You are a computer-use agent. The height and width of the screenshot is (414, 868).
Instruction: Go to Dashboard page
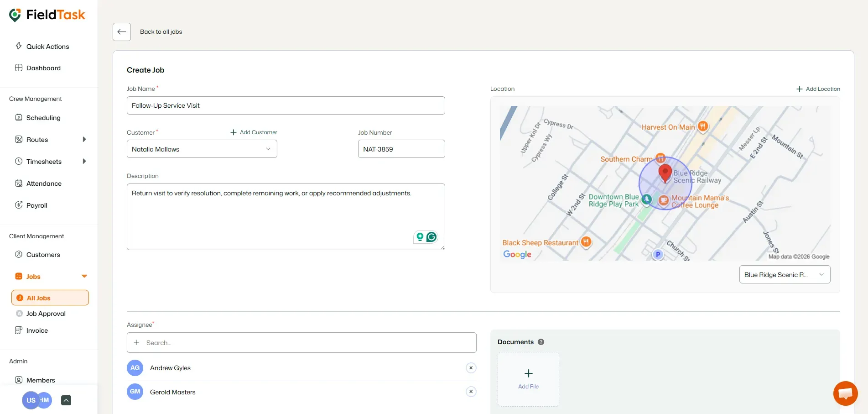[x=44, y=68]
